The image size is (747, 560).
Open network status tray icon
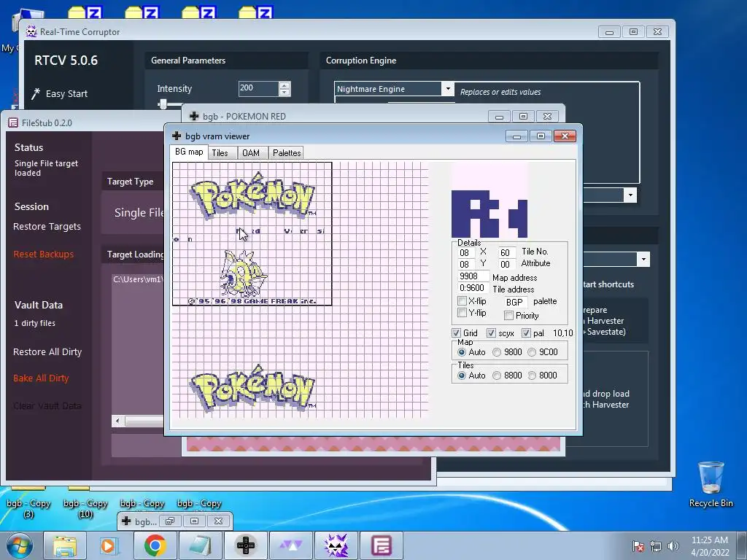click(656, 546)
